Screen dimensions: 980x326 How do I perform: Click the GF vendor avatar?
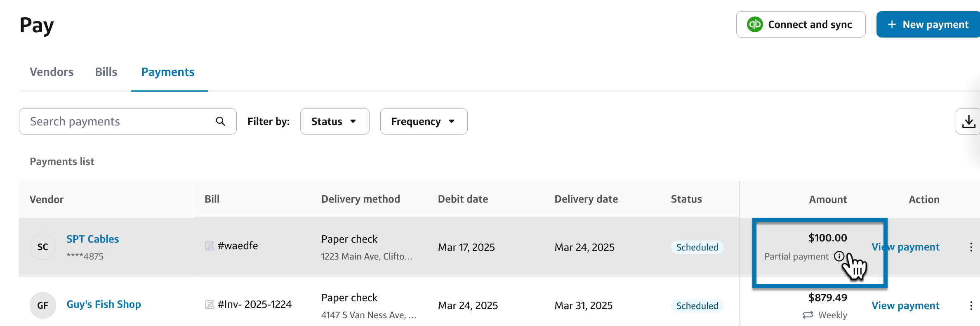pos(43,305)
